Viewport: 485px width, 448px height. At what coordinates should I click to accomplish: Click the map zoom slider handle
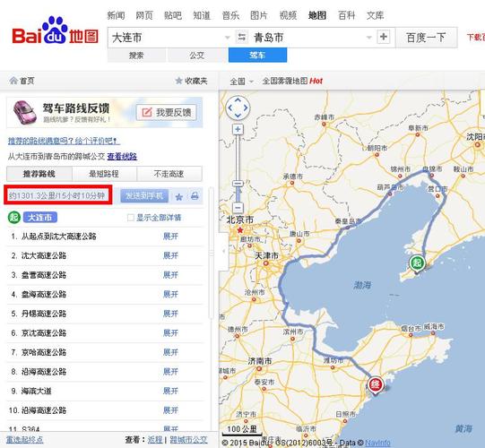pos(238,184)
